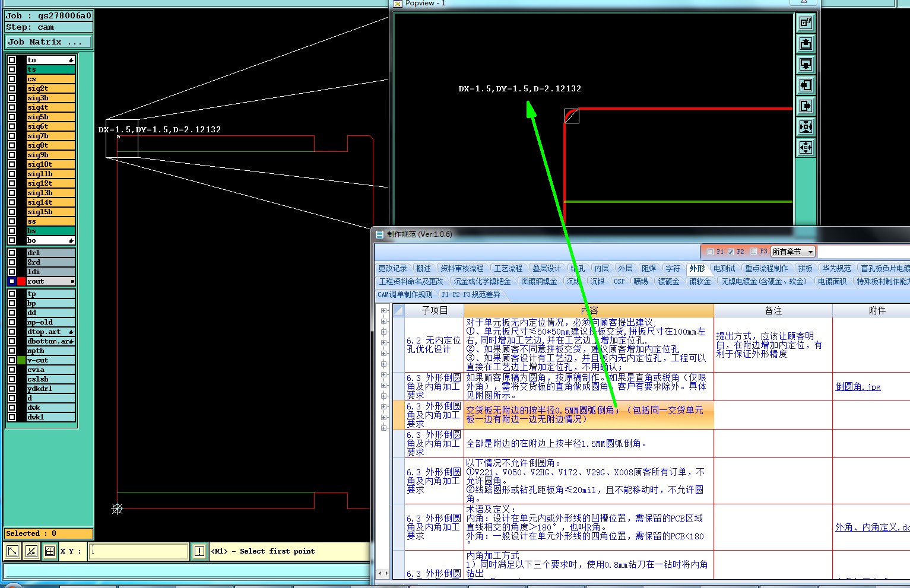Toggle the 'to' layer display box
This screenshot has height=588, width=910.
[x=12, y=60]
